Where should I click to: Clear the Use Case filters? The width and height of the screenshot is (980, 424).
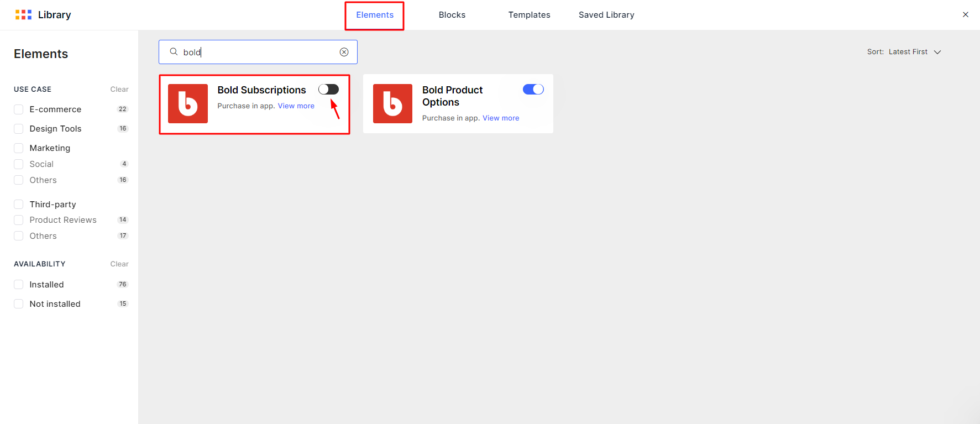(x=119, y=90)
